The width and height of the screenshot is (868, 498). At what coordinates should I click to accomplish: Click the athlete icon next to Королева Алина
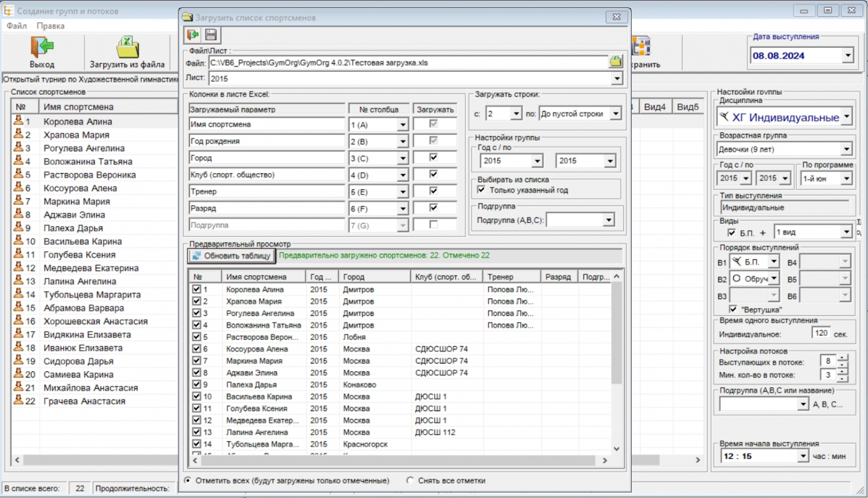click(x=18, y=121)
